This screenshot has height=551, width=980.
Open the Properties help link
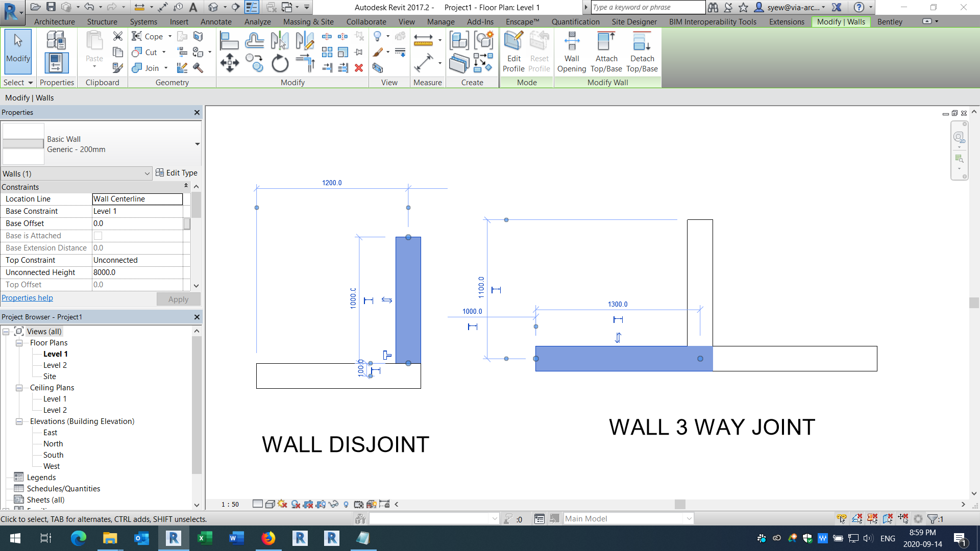pos(28,297)
